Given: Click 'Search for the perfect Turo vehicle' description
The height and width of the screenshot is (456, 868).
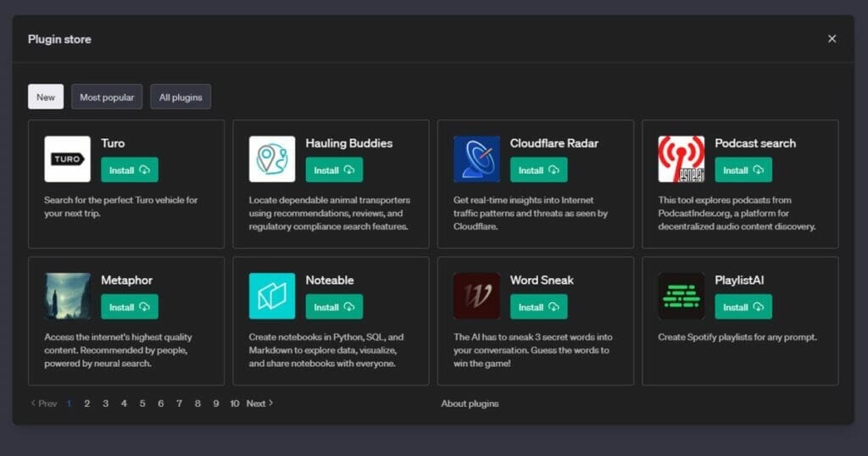Looking at the screenshot, I should (x=120, y=207).
